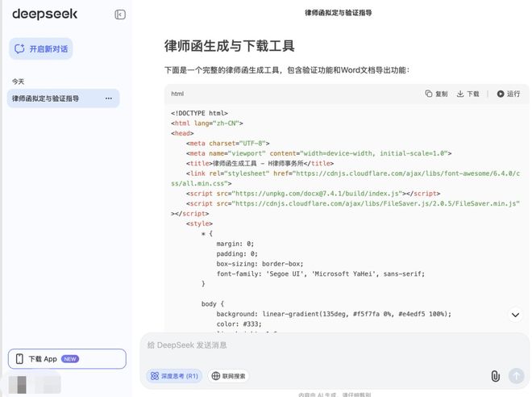Copy the html code block
Image resolution: width=532 pixels, height=397 pixels.
pos(436,94)
